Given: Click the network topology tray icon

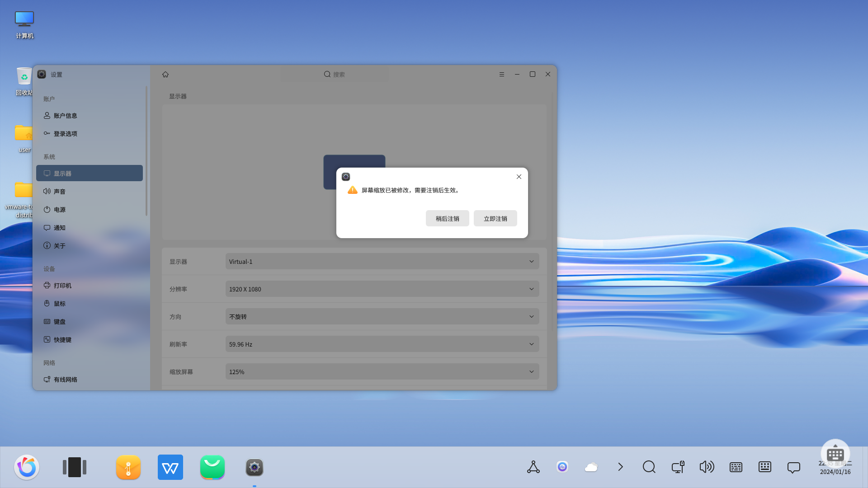Looking at the screenshot, I should pos(533,467).
